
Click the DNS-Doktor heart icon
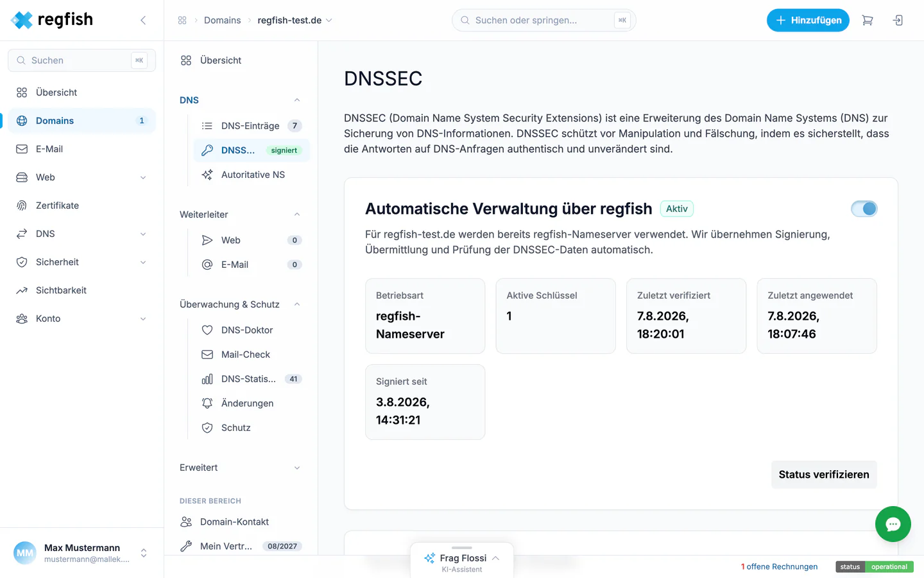pos(207,330)
